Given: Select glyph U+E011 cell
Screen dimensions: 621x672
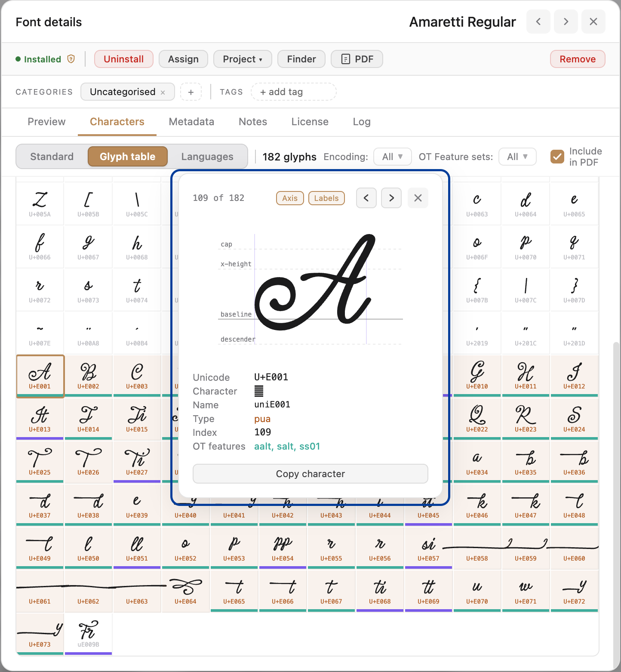Looking at the screenshot, I should tap(526, 376).
